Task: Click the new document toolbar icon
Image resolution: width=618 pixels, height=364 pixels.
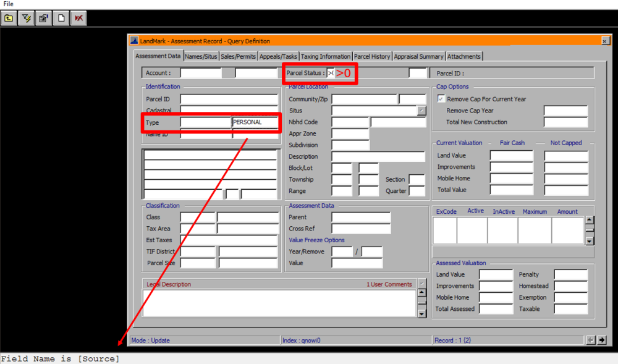Action: tap(60, 18)
